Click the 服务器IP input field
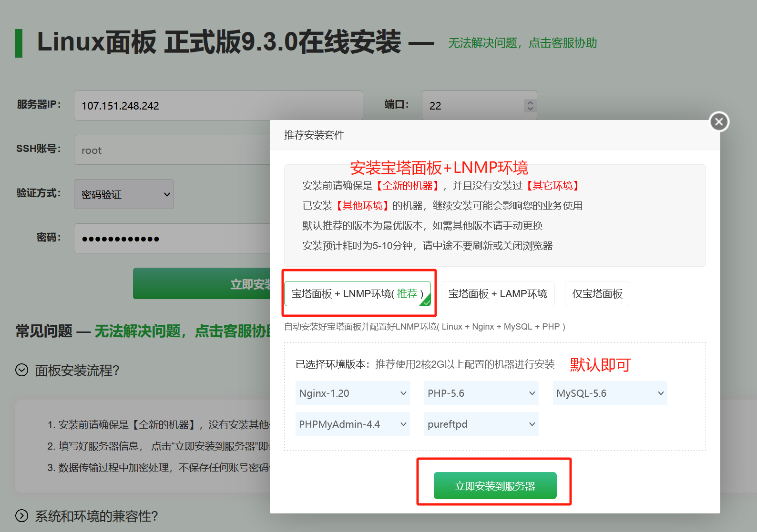This screenshot has width=757, height=532. point(218,105)
